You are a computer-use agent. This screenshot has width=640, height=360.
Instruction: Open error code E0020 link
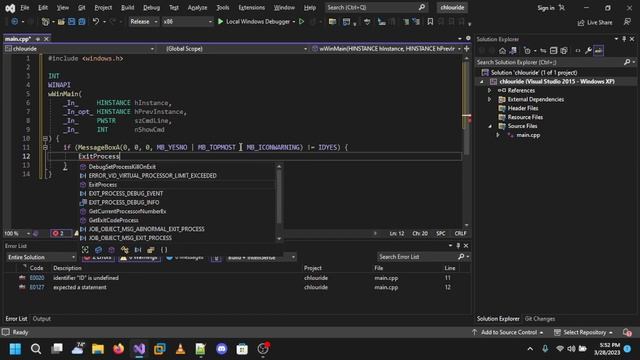pos(37,278)
